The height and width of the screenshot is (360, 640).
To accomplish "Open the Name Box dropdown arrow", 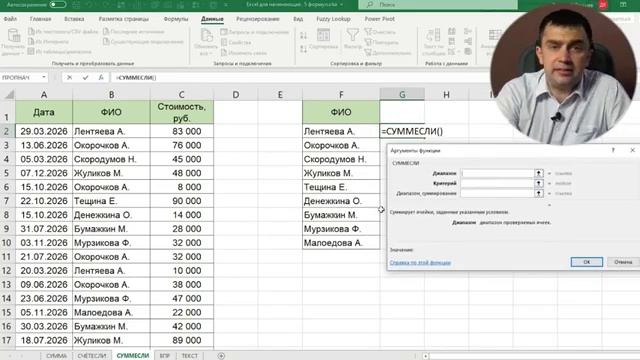I will click(x=43, y=78).
